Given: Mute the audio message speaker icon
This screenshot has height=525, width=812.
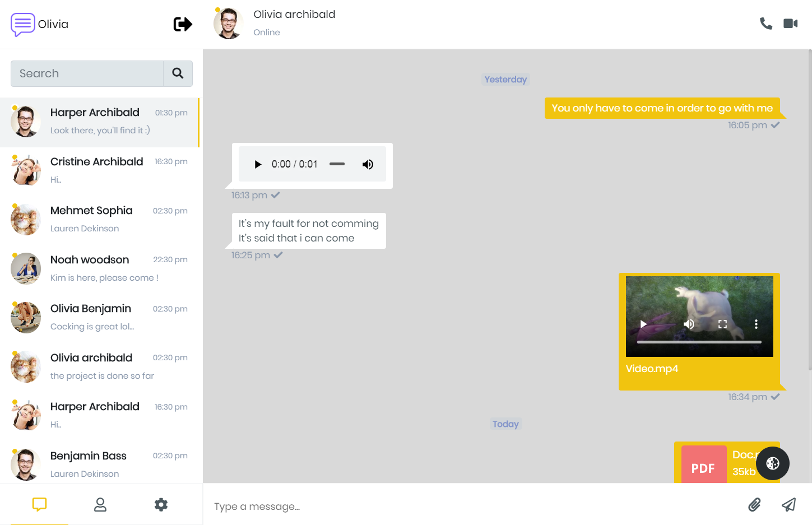Looking at the screenshot, I should coord(368,164).
